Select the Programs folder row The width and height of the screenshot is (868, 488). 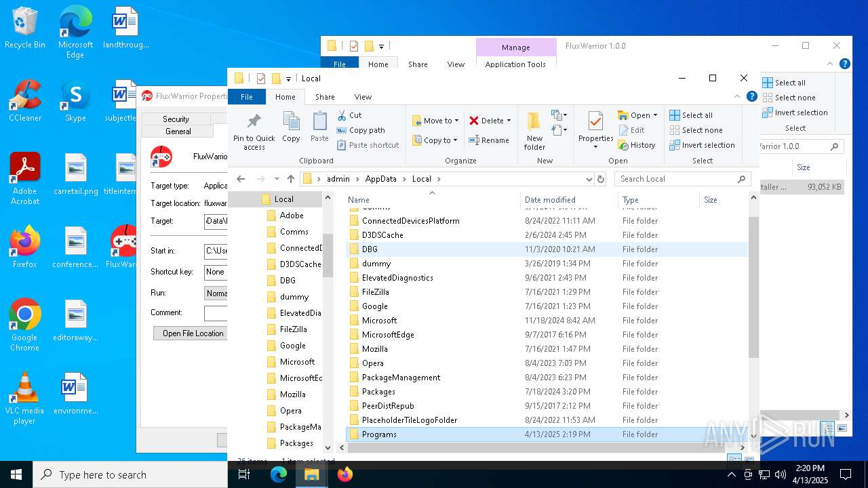(x=547, y=434)
